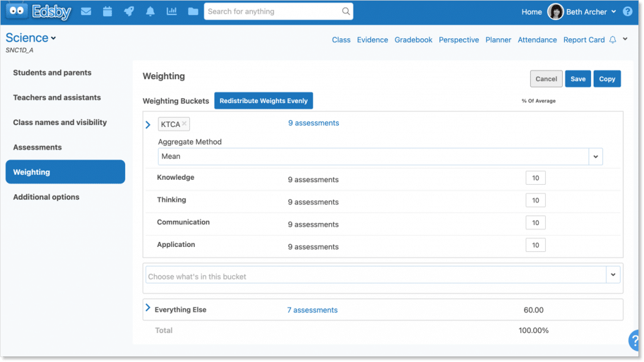The width and height of the screenshot is (644, 362).
Task: Save the weighting settings
Action: (578, 79)
